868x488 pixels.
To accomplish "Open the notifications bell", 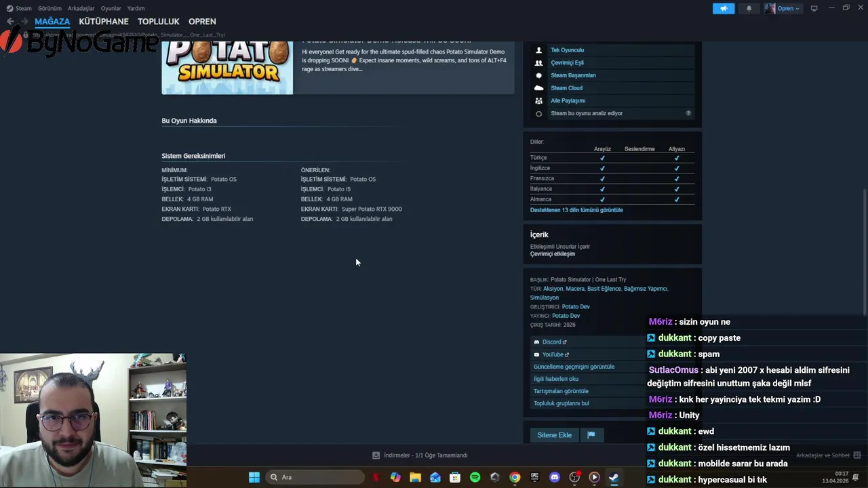I will coord(749,8).
